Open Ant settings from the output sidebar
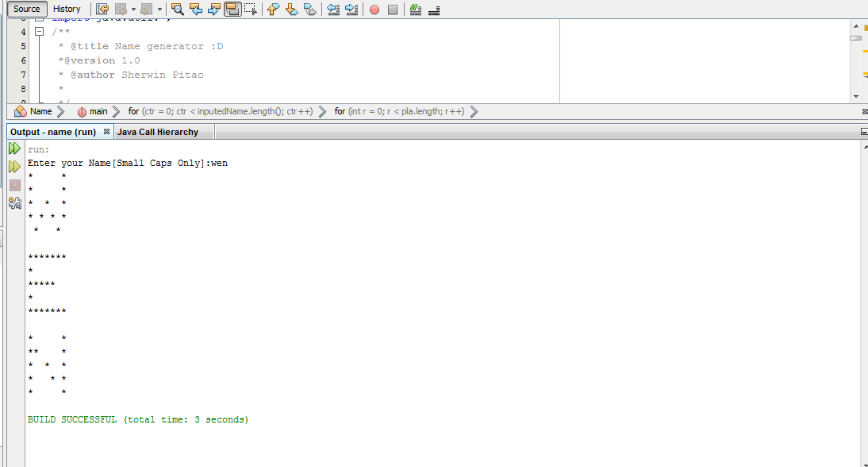The image size is (868, 467). [14, 203]
